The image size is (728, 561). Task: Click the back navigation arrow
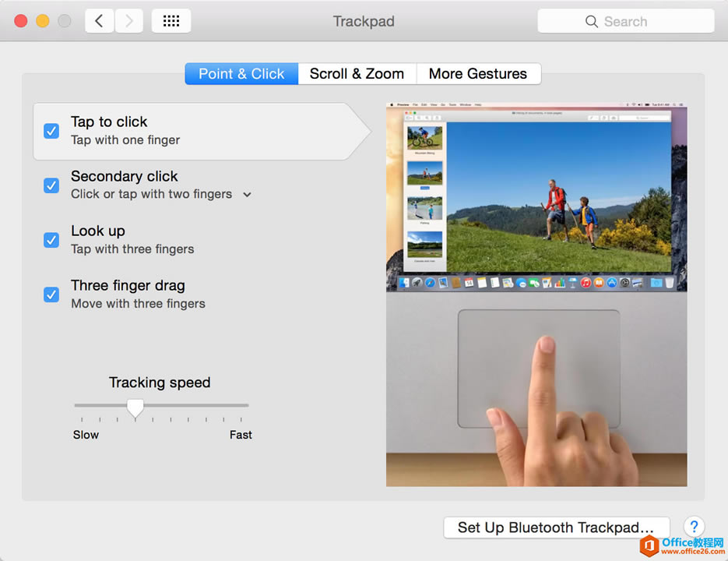pos(99,21)
